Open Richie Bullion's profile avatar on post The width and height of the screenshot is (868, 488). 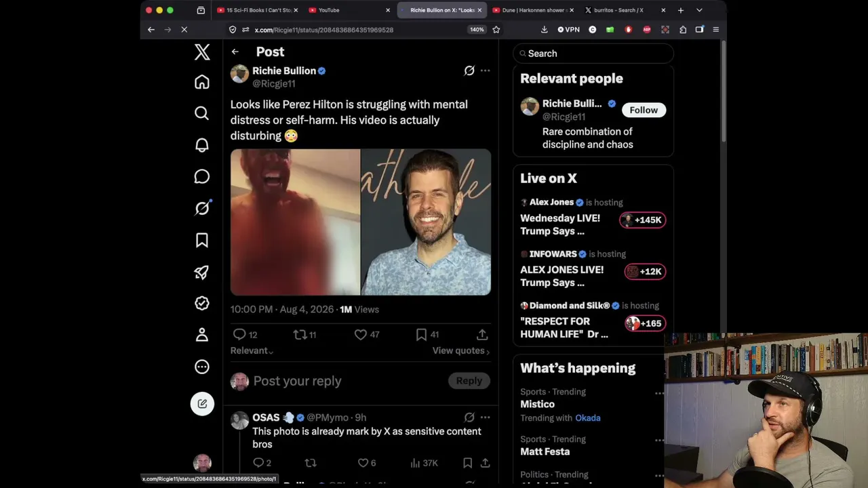(x=239, y=74)
